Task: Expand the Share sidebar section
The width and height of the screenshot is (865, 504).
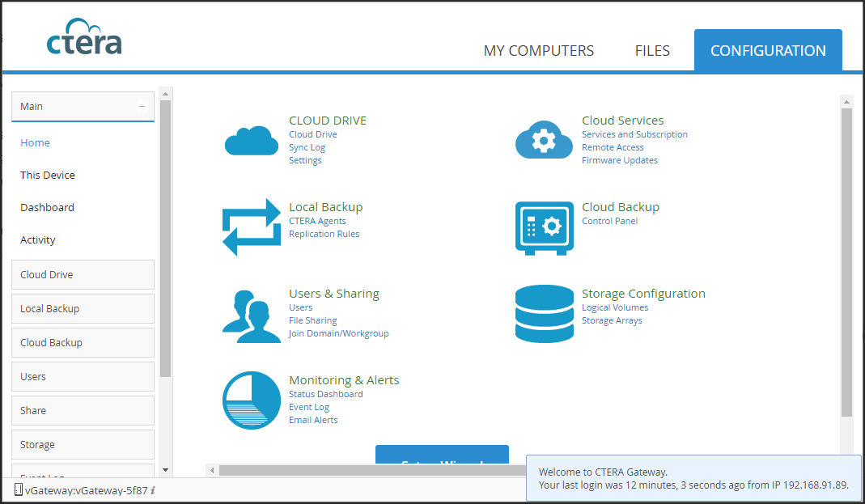Action: coord(83,410)
